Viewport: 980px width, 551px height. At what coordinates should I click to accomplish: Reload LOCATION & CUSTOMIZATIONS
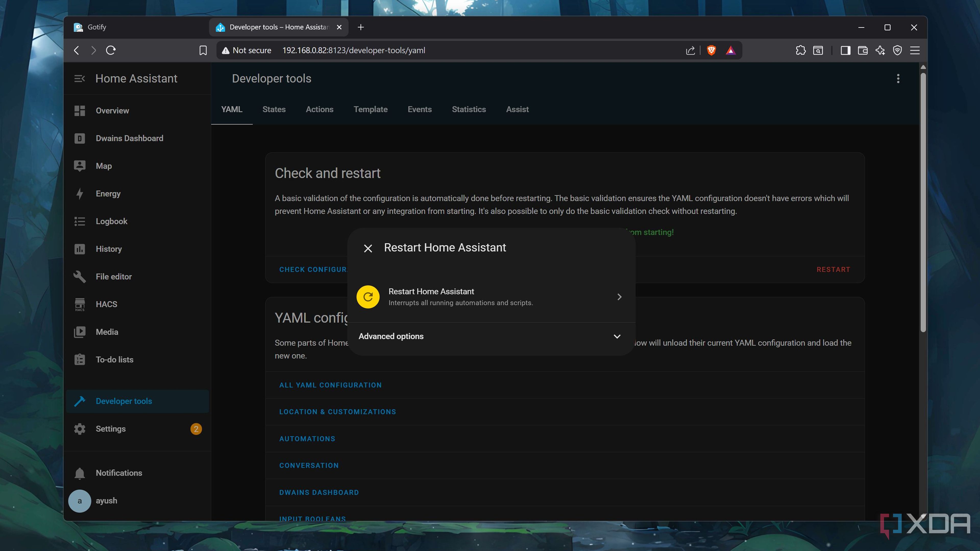click(x=337, y=412)
